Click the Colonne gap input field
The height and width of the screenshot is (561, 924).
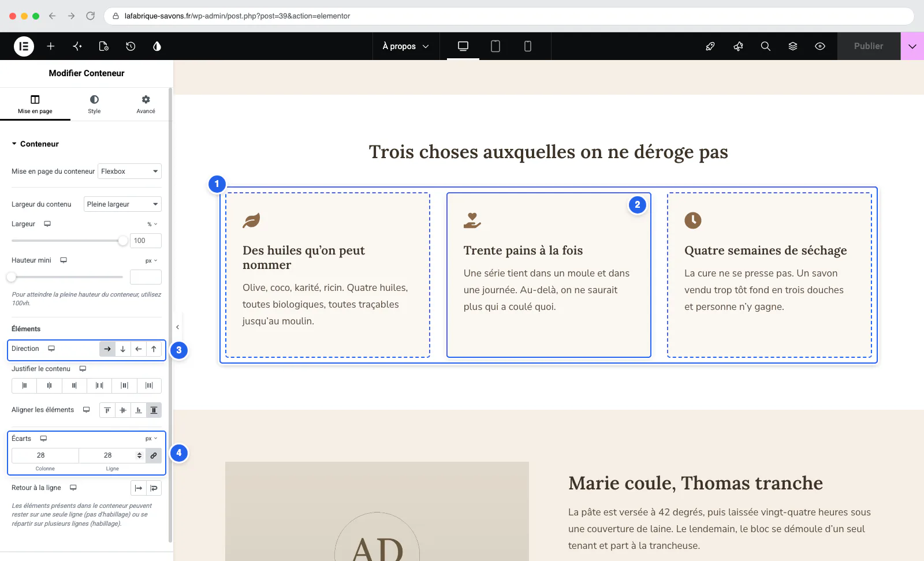(x=45, y=455)
